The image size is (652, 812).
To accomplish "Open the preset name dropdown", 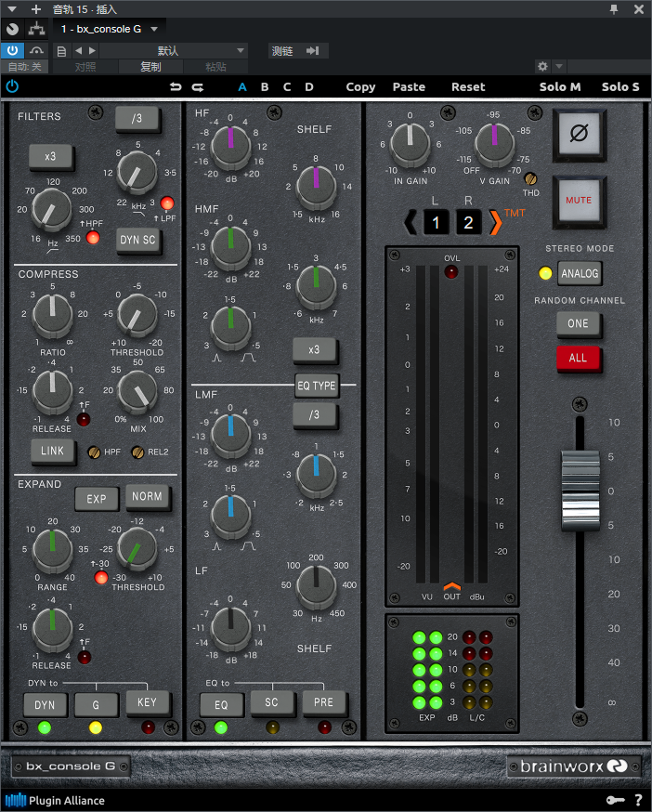I will (173, 51).
